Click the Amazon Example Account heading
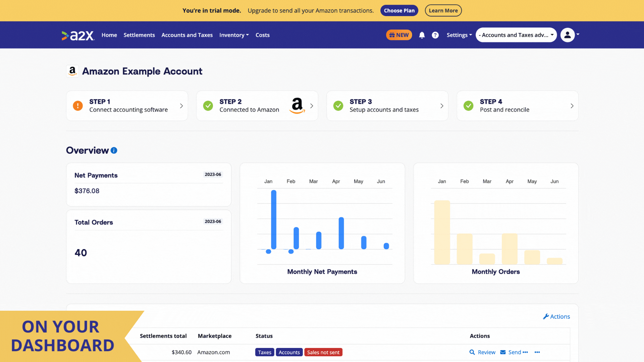644x362 pixels. (142, 71)
